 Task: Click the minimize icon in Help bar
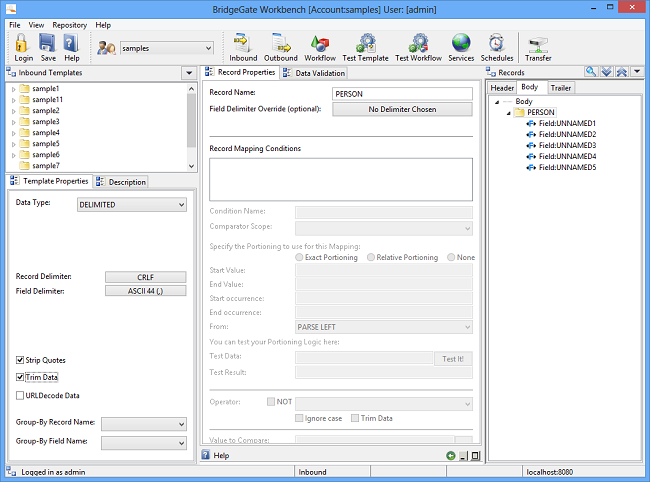click(x=463, y=456)
